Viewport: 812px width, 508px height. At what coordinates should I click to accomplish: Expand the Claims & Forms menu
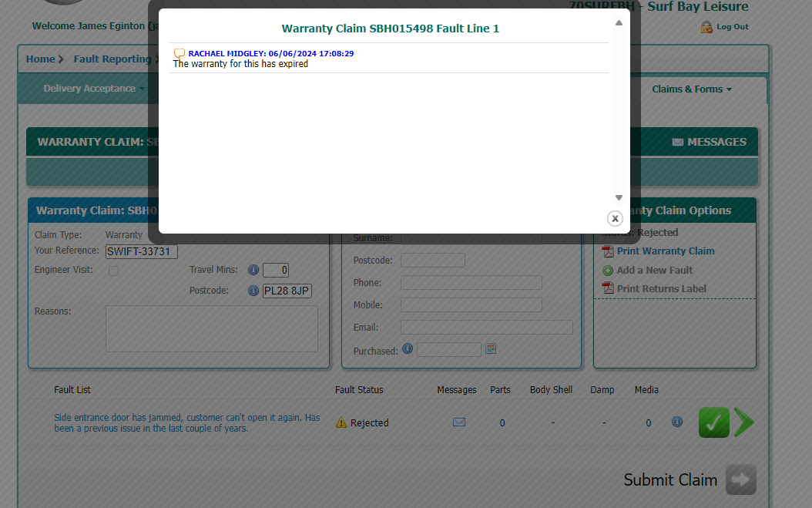point(692,89)
